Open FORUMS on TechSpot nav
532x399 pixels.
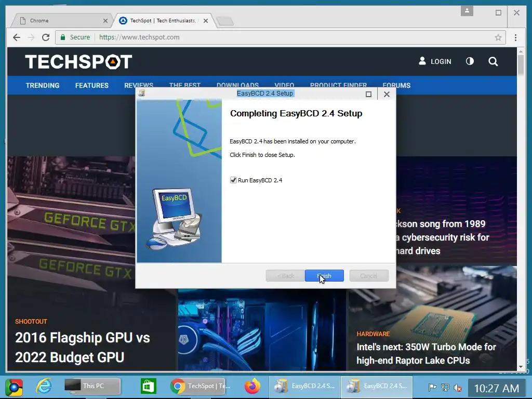[x=396, y=86]
